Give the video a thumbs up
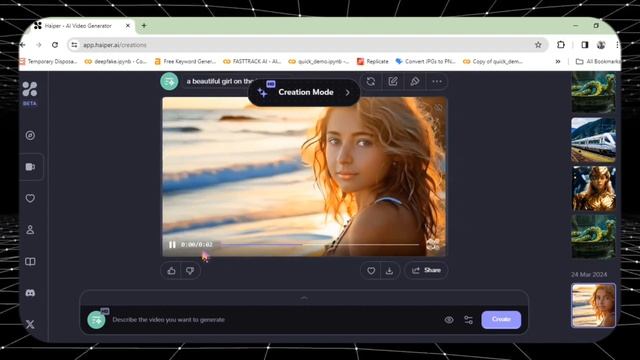The width and height of the screenshot is (640, 360). pyautogui.click(x=171, y=271)
